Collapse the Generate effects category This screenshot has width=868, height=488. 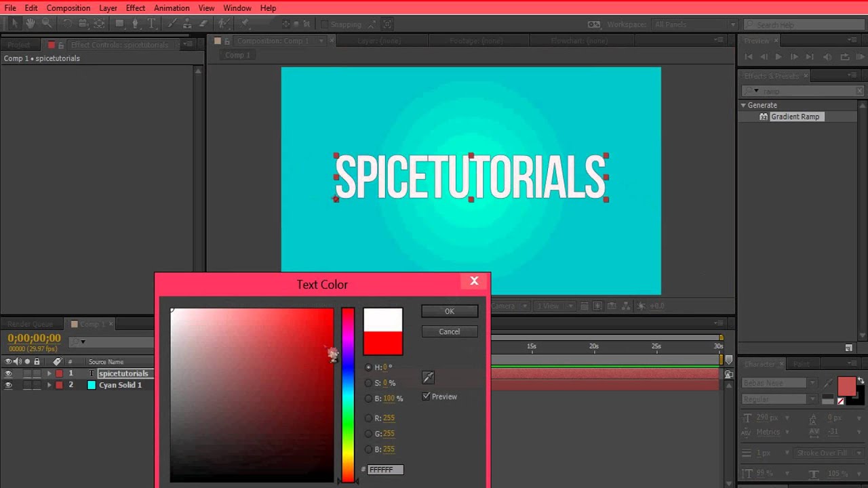pyautogui.click(x=743, y=105)
